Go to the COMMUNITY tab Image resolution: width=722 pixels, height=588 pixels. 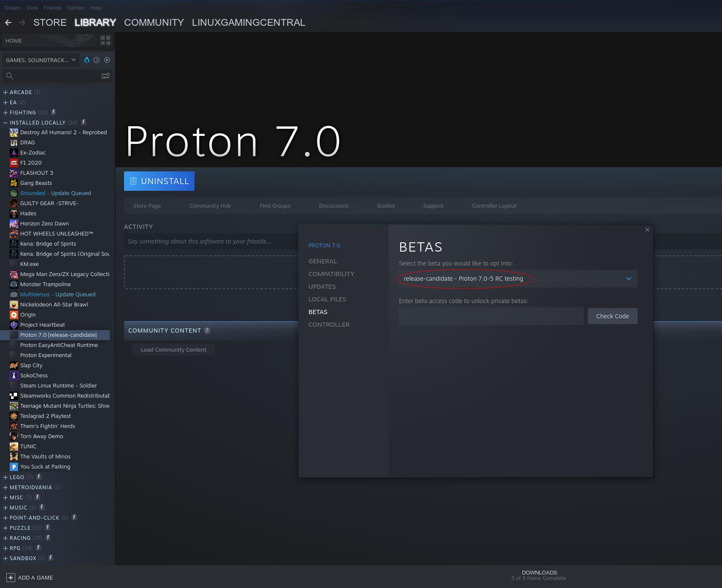click(154, 22)
